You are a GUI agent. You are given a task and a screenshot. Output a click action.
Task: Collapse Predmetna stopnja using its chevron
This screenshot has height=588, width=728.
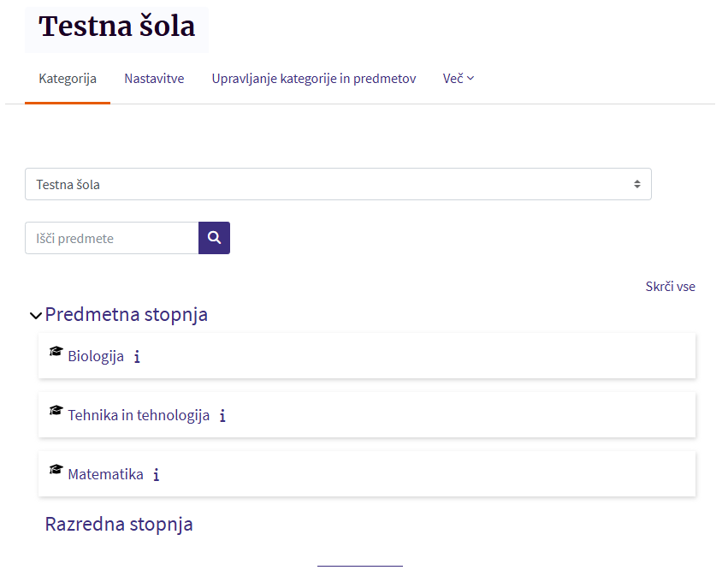point(35,316)
